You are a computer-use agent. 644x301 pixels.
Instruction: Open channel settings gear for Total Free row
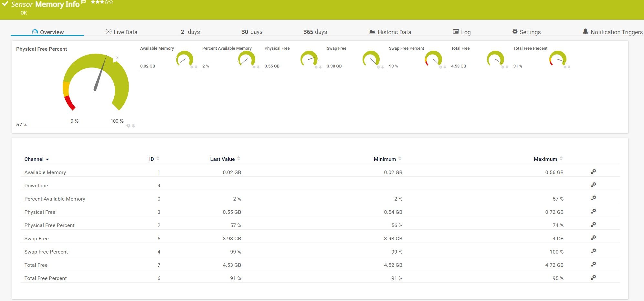593,265
